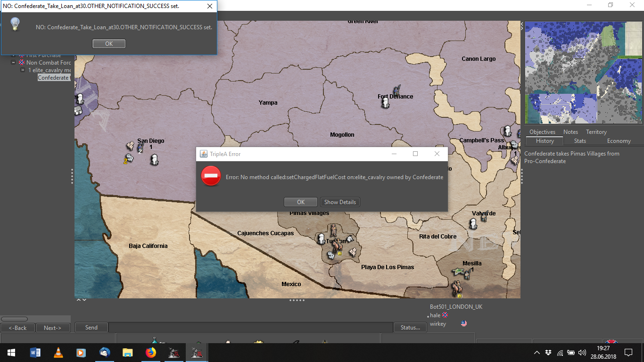Open the Territory tab
644x362 pixels.
tap(596, 132)
